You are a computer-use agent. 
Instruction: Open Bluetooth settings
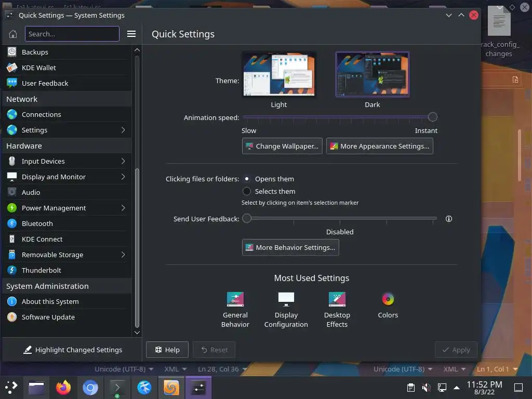pyautogui.click(x=66, y=223)
